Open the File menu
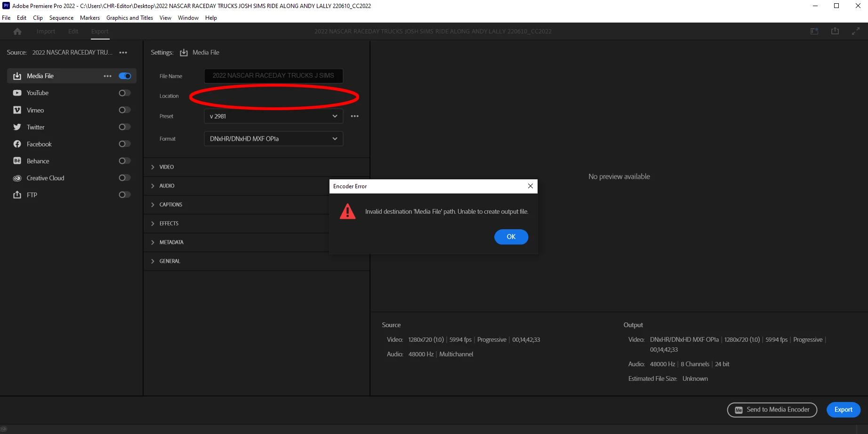Image resolution: width=868 pixels, height=434 pixels. [6, 18]
